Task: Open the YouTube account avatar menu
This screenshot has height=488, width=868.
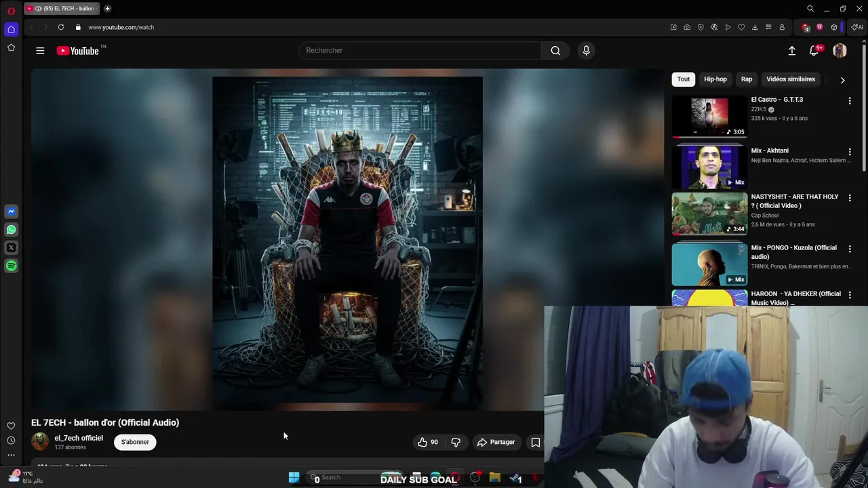Action: (840, 50)
